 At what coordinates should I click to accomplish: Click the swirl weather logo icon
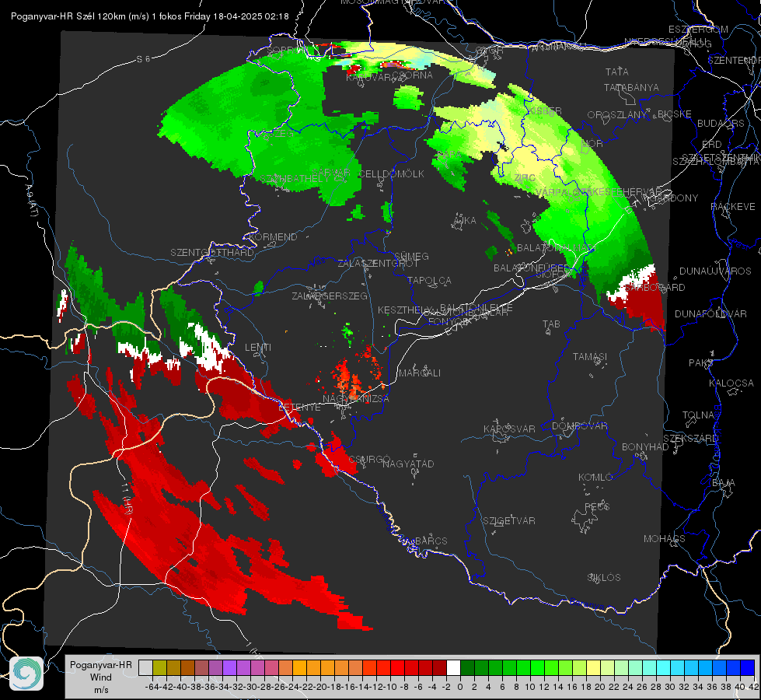coord(26,674)
